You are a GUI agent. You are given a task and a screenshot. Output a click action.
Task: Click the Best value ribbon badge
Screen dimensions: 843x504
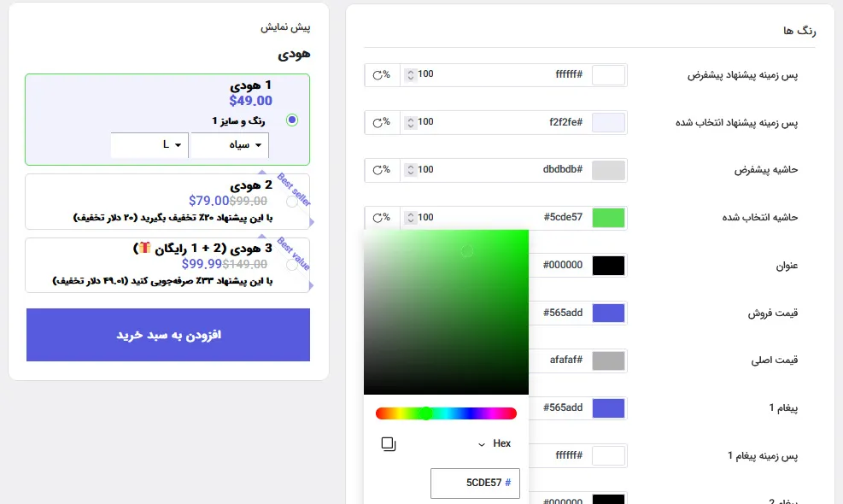click(294, 254)
